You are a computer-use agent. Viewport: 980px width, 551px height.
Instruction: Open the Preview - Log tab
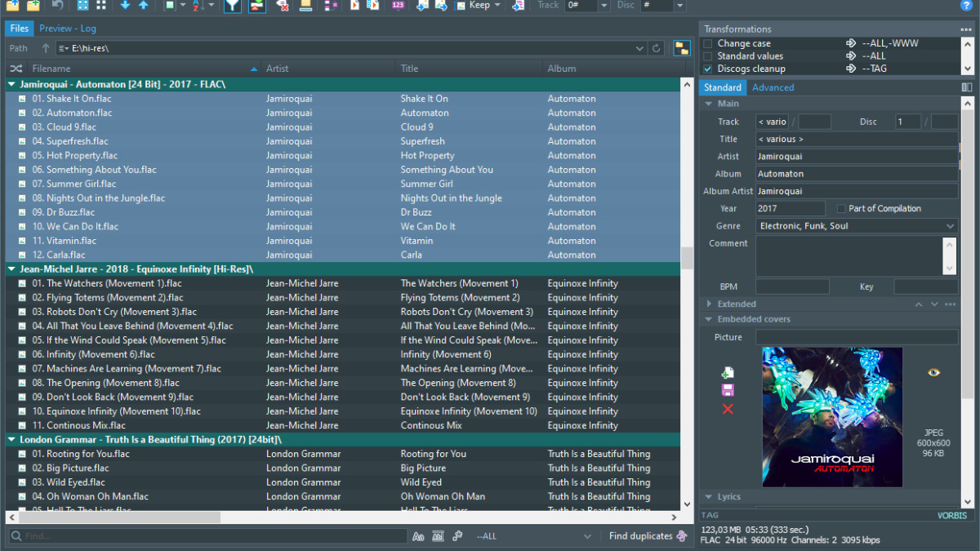tap(67, 29)
